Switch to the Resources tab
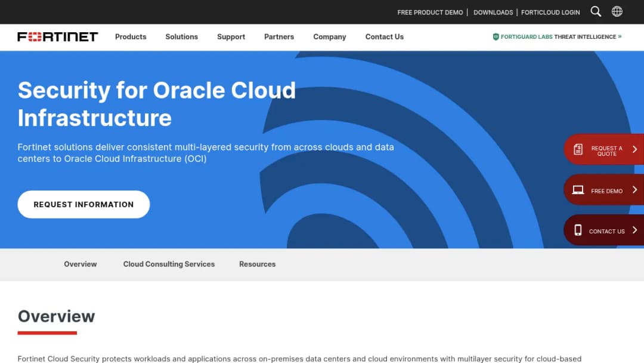Viewport: 644px width, 363px height. point(257,264)
